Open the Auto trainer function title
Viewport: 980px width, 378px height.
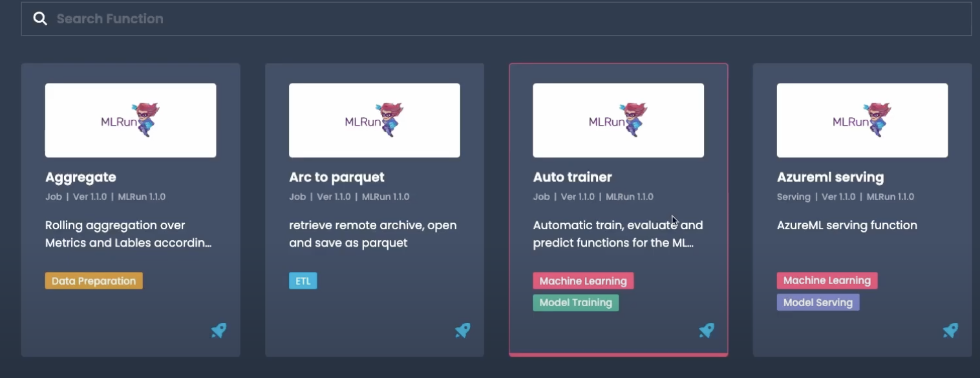point(572,177)
